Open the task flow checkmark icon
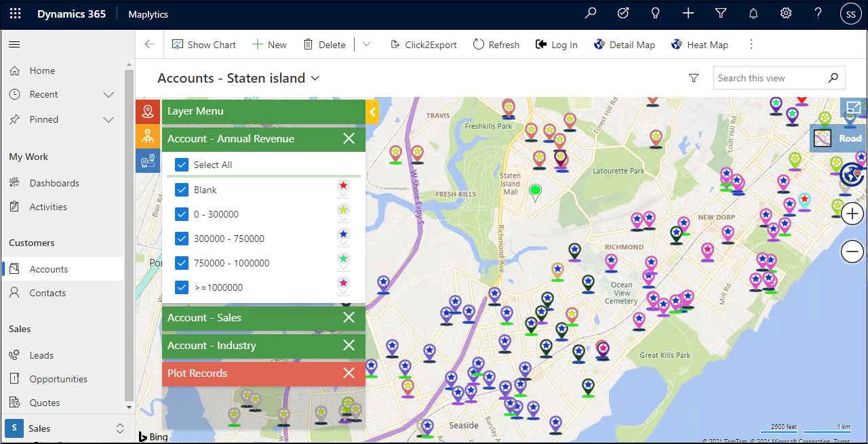The width and height of the screenshot is (868, 444). [x=623, y=14]
